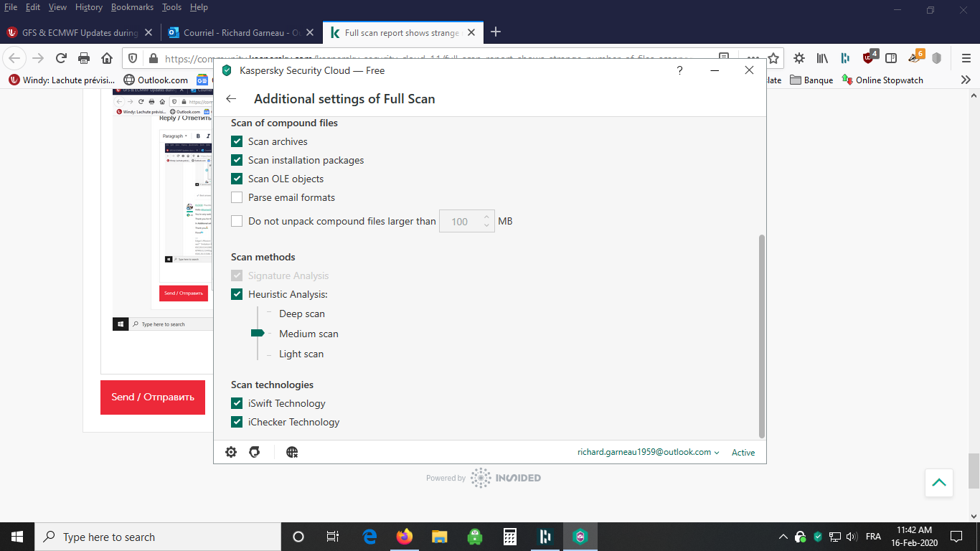980x551 pixels.
Task: Go back with the Kaspersky back arrow
Action: point(231,99)
